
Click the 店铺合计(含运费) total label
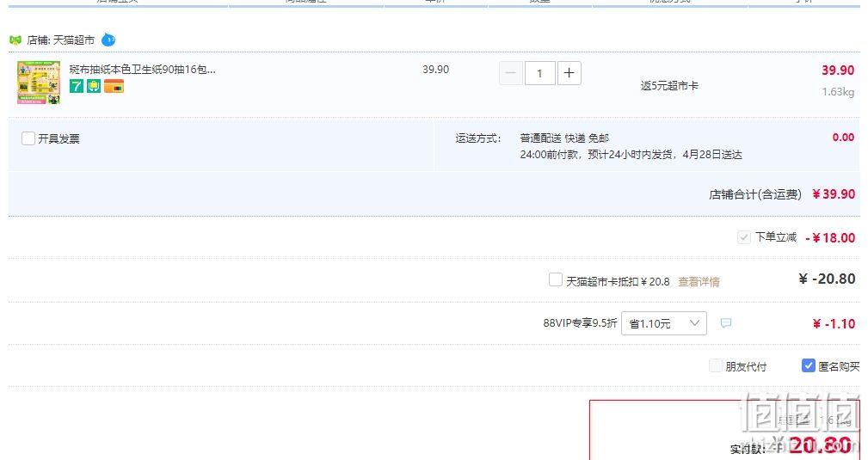755,194
